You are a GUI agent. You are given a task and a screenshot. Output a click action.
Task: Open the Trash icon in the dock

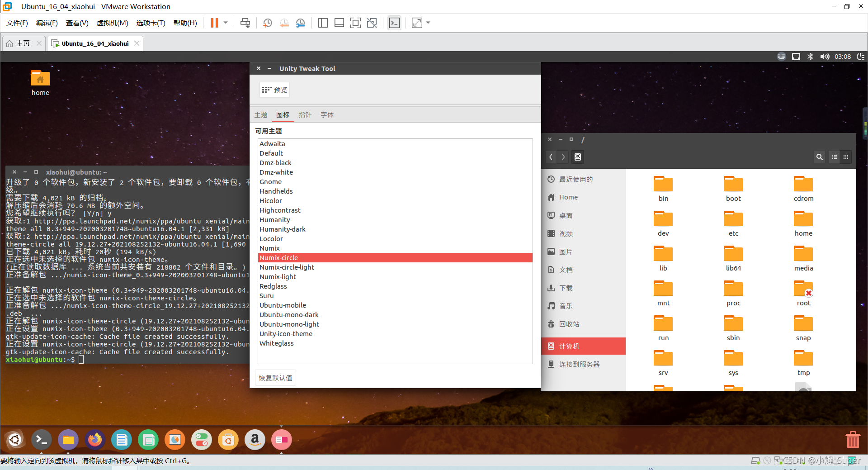point(853,440)
